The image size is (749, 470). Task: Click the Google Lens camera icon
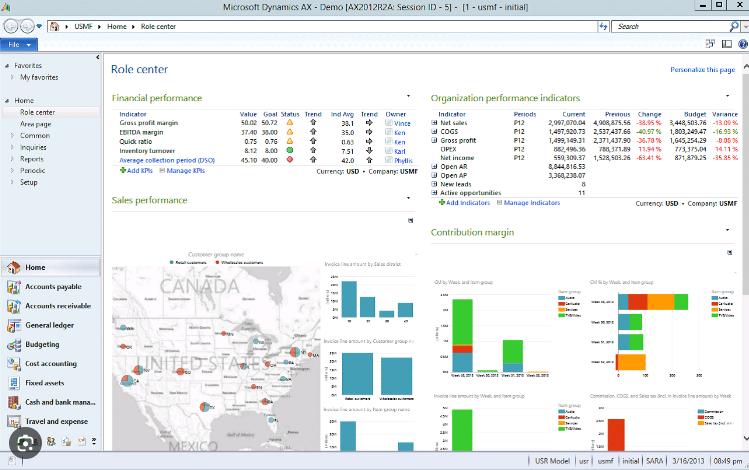pos(25,443)
